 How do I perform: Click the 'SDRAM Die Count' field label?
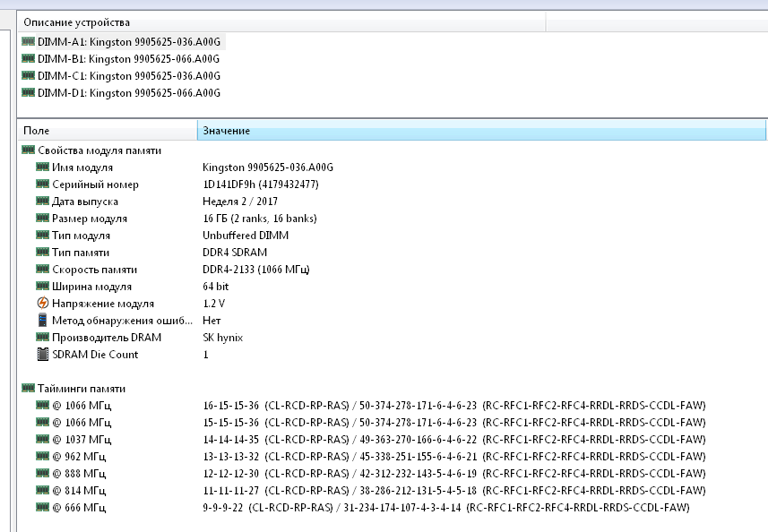95,355
